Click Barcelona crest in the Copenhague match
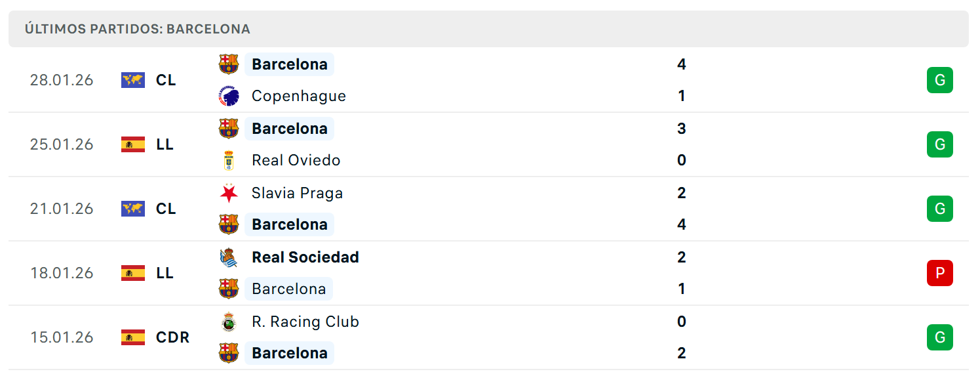 point(229,64)
